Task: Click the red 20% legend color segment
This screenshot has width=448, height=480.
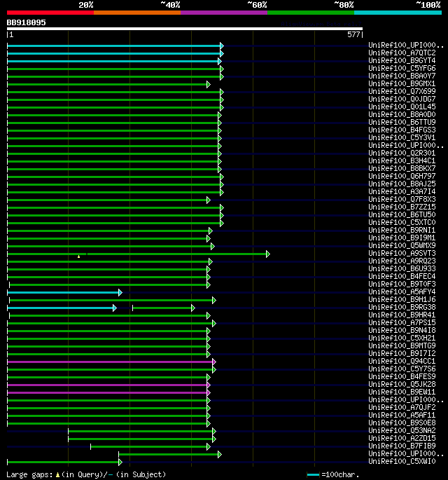Action: 50,13
